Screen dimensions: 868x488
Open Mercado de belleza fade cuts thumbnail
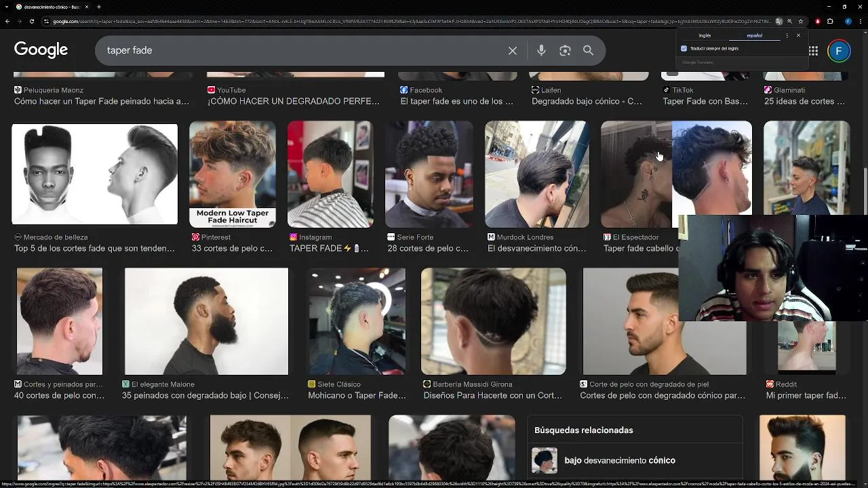tap(95, 174)
